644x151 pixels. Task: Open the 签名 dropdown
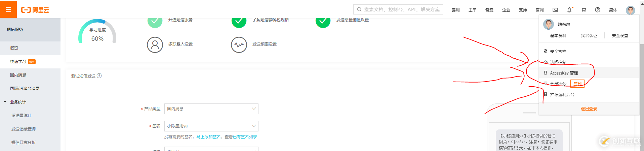click(211, 126)
